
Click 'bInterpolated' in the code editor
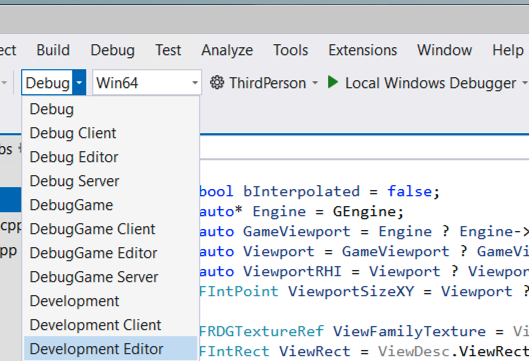(301, 191)
